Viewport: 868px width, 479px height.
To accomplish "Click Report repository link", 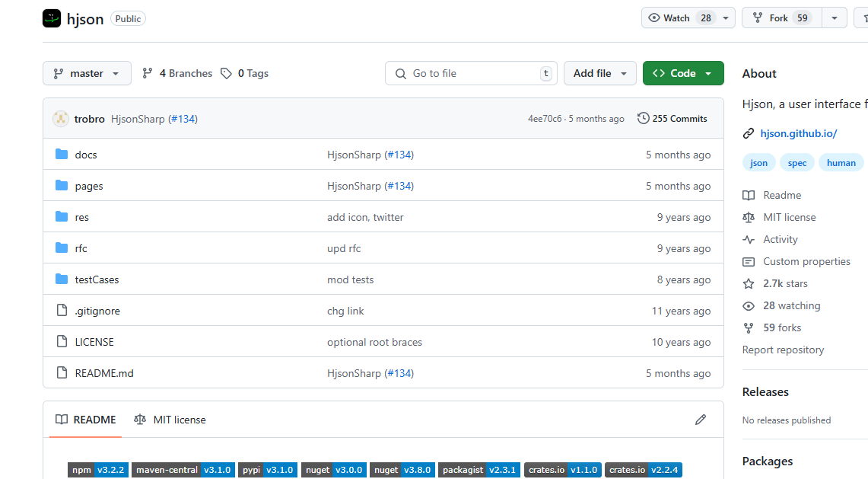I will click(783, 350).
